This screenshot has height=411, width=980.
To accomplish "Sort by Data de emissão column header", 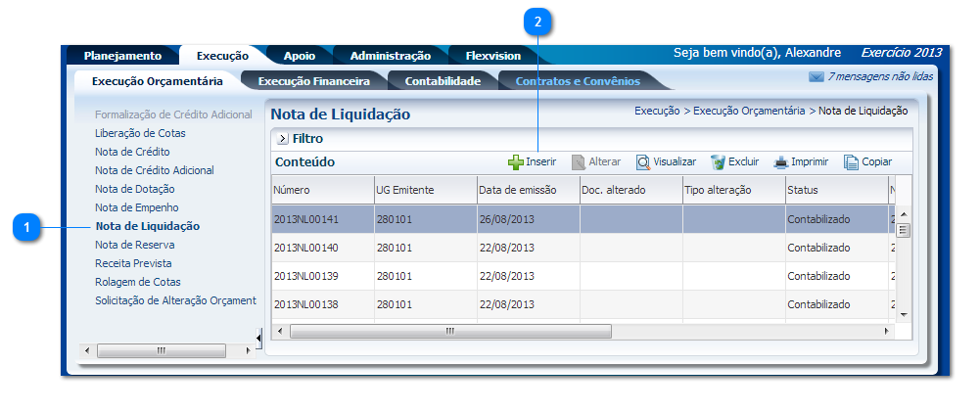I will 517,190.
